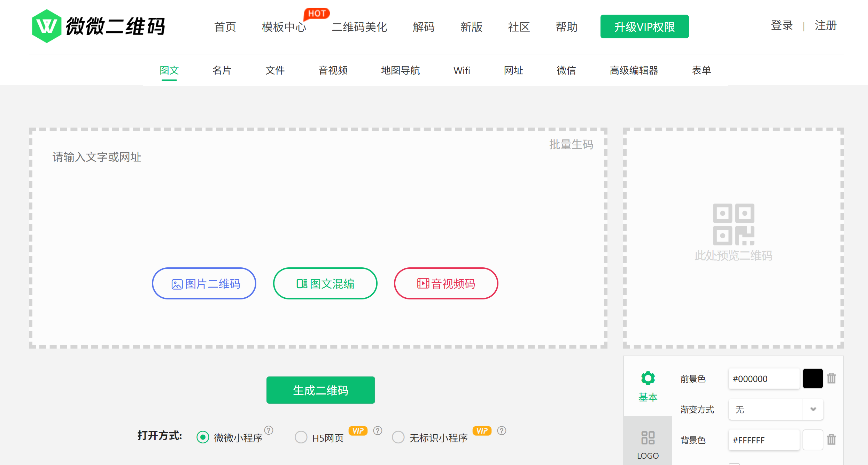Image resolution: width=868 pixels, height=465 pixels.
Task: Select the H5网页 open method
Action: (301, 437)
